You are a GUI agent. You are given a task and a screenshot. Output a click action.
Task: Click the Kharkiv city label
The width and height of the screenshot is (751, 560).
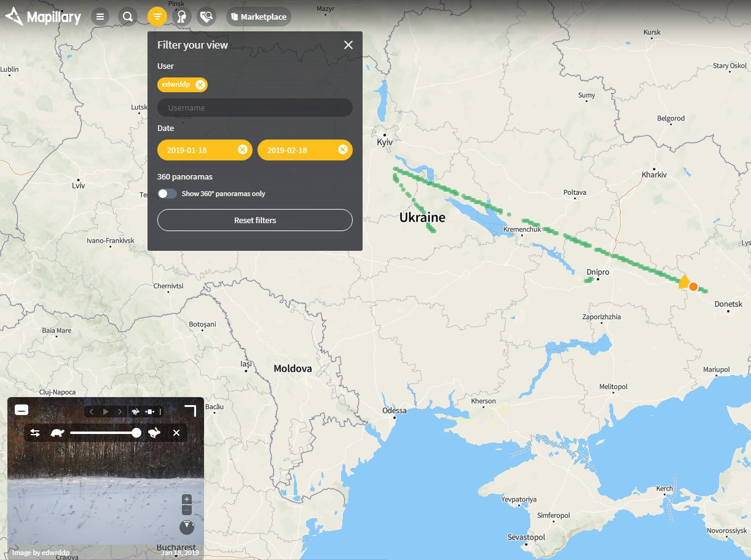[654, 175]
